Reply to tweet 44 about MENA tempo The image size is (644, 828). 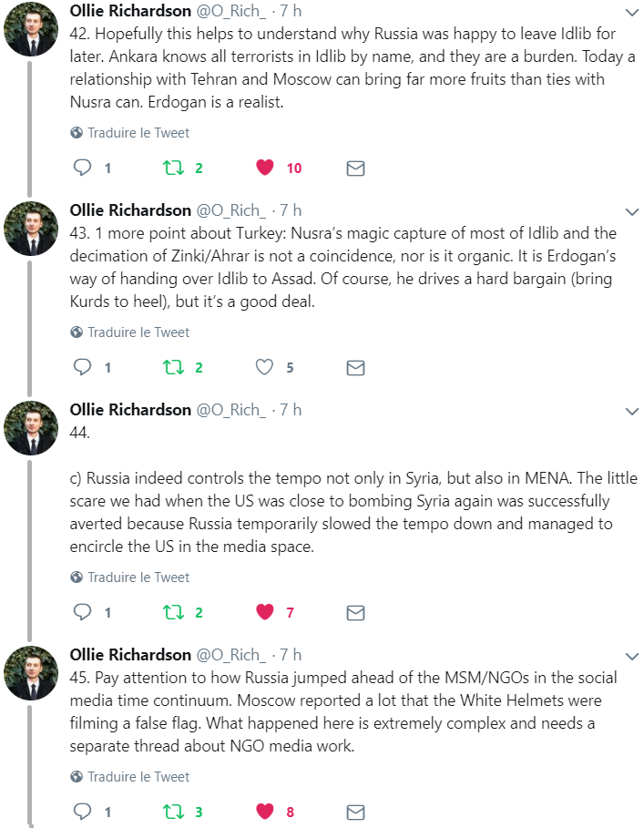tap(83, 612)
